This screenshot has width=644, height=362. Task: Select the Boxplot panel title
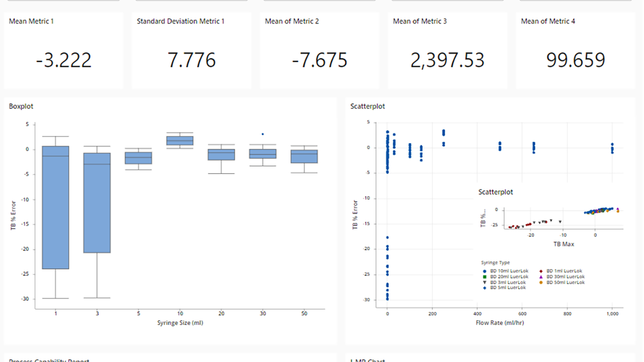click(21, 106)
